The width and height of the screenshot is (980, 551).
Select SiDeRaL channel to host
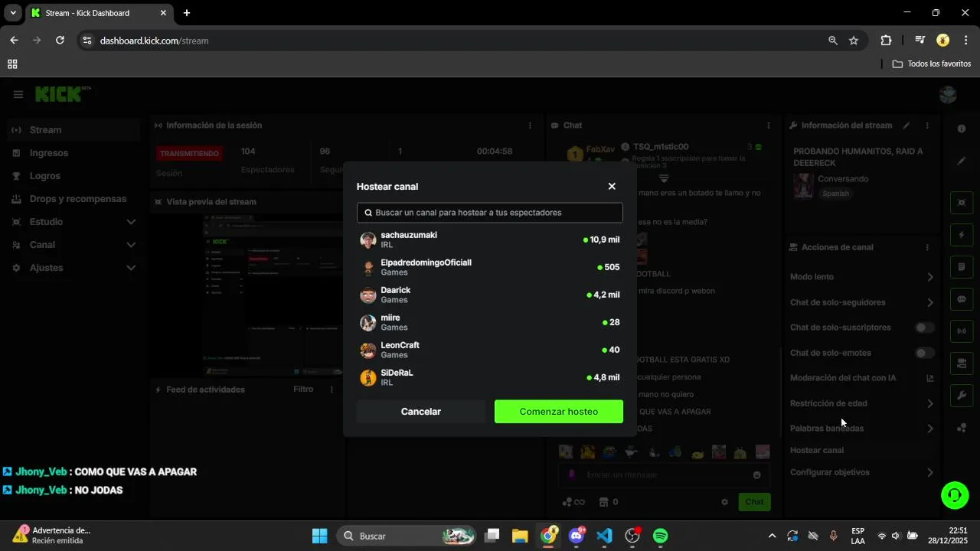coord(490,377)
